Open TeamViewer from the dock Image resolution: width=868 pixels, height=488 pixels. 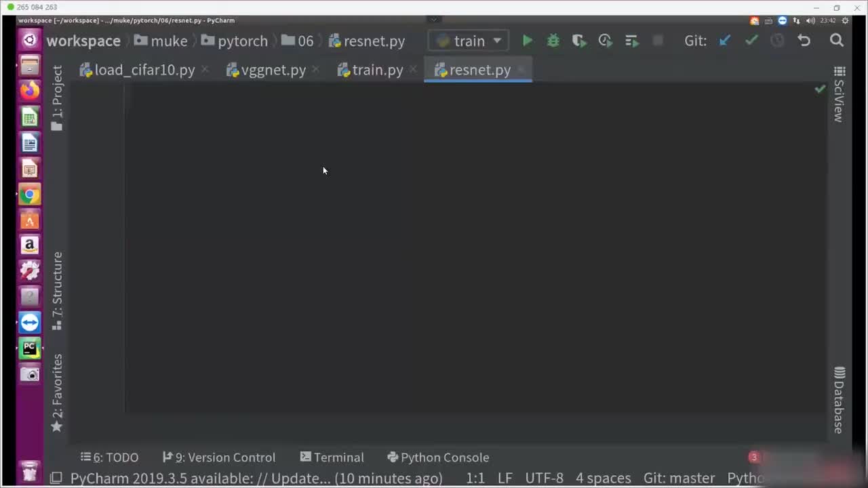(30, 323)
